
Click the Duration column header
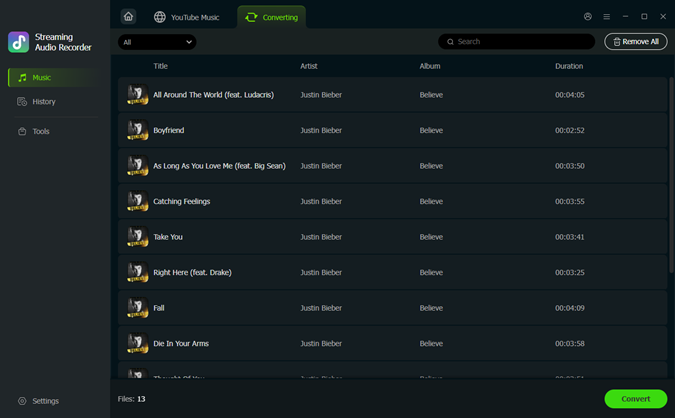tap(569, 66)
